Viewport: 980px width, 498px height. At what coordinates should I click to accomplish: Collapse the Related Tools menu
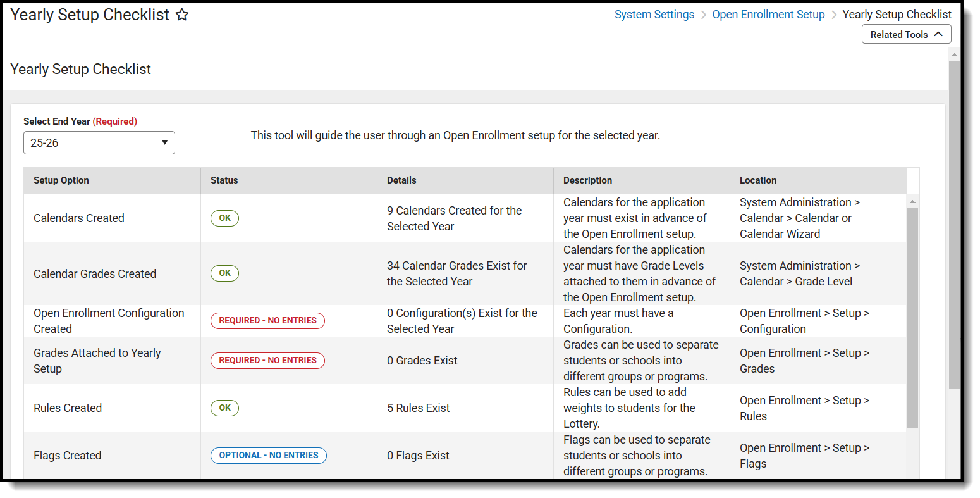click(x=906, y=34)
